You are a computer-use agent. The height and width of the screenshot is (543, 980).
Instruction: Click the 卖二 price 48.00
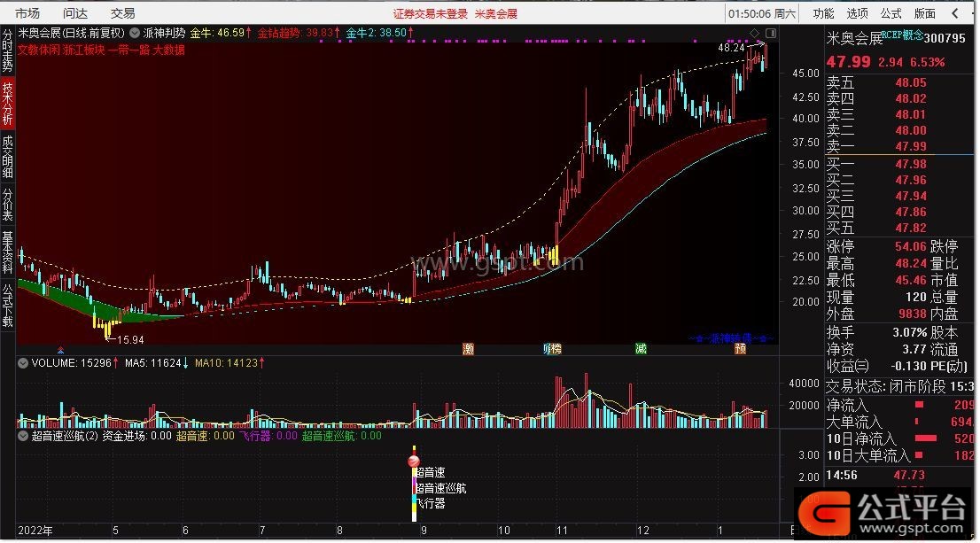click(911, 130)
